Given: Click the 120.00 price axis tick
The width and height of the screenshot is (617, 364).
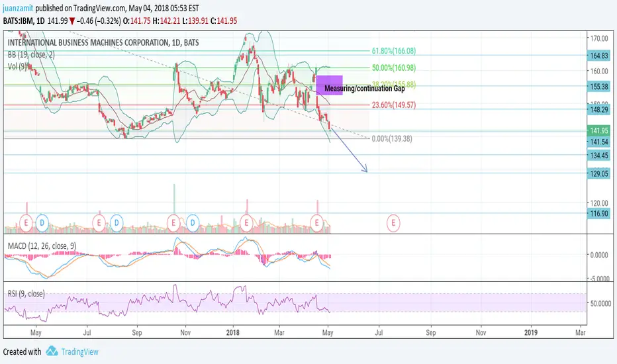Looking at the screenshot, I should [x=599, y=203].
